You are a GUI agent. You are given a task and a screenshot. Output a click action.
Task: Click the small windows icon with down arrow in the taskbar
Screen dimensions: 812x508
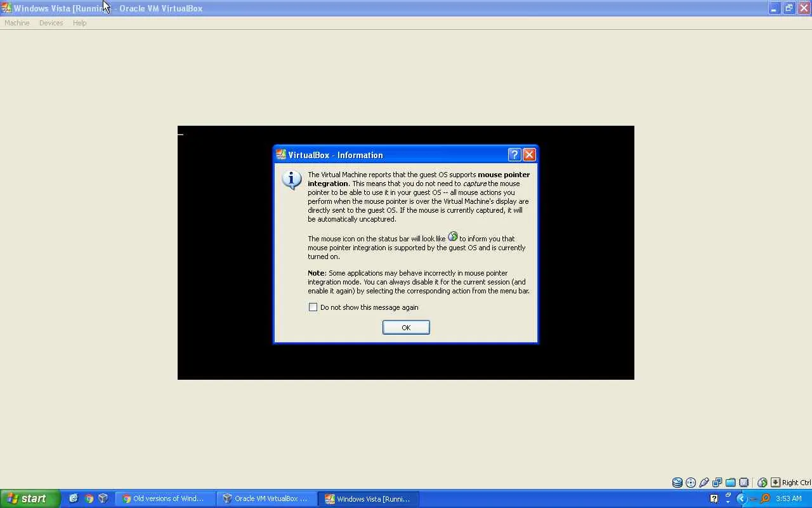(728, 498)
